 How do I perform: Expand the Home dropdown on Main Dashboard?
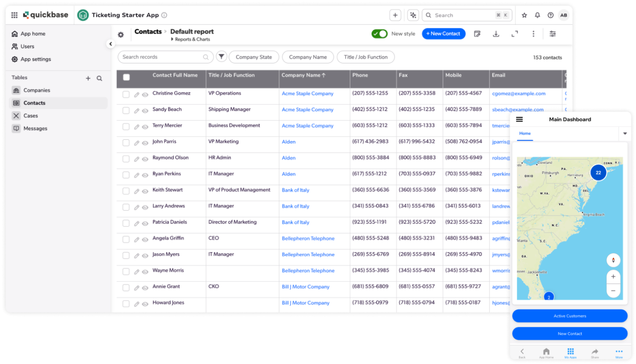point(624,134)
